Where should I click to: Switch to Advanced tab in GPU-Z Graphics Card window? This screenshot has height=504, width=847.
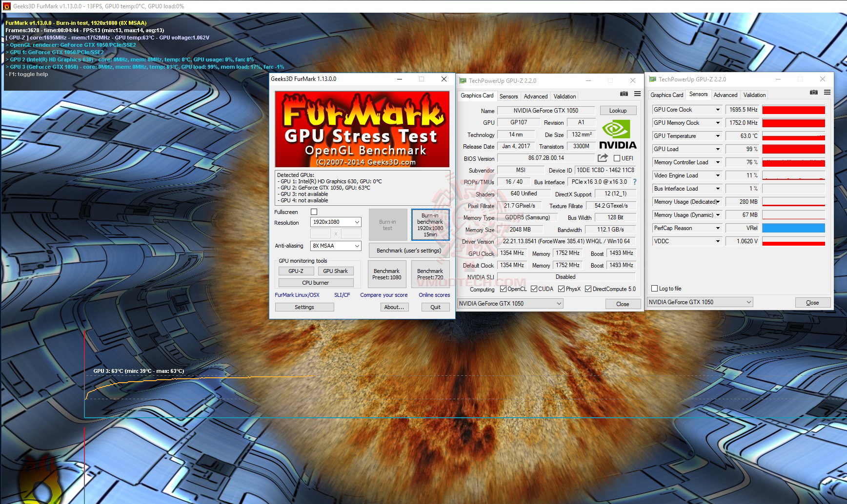click(x=536, y=97)
